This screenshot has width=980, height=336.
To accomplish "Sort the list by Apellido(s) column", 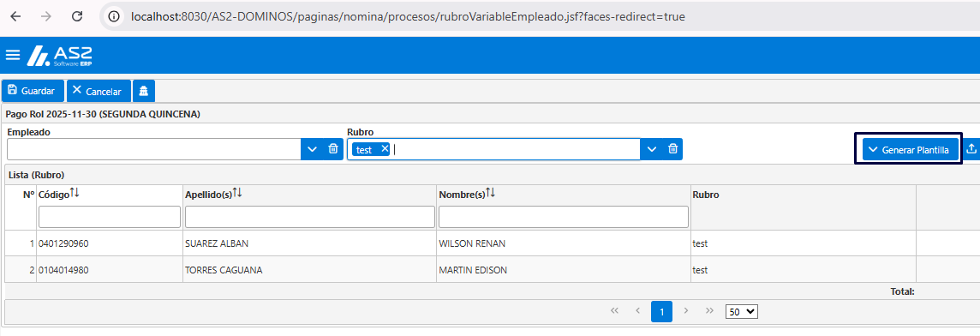I will [x=237, y=194].
